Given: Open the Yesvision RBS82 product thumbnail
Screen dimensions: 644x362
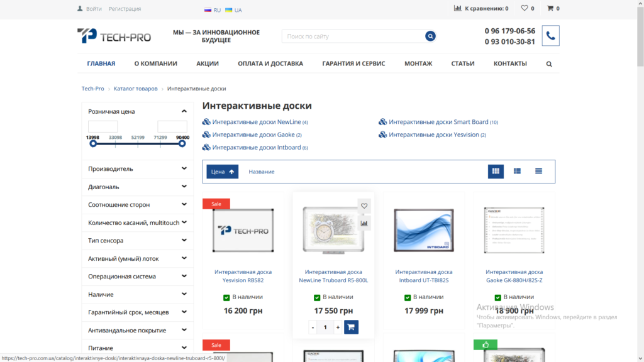Looking at the screenshot, I should 243,230.
